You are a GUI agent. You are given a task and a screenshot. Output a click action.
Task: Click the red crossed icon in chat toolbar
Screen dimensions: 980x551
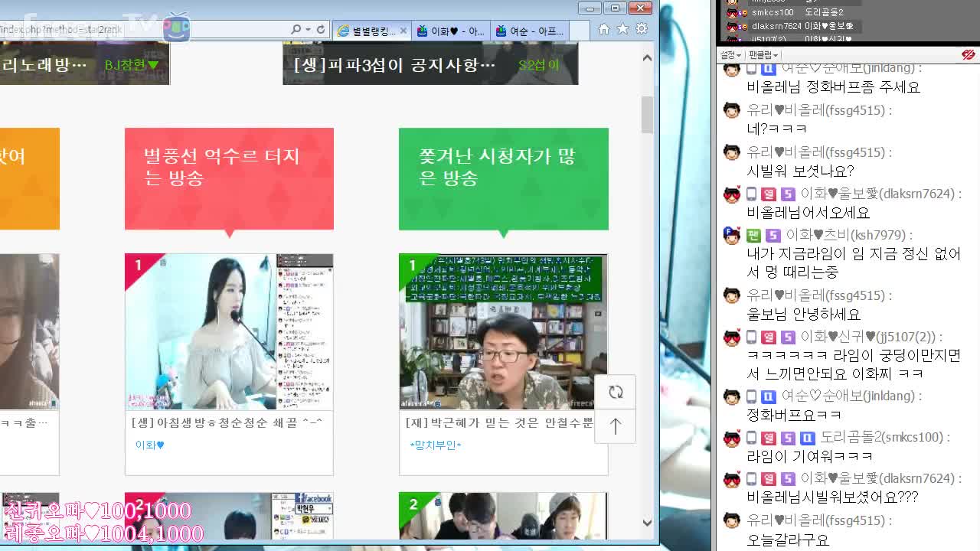coord(968,55)
